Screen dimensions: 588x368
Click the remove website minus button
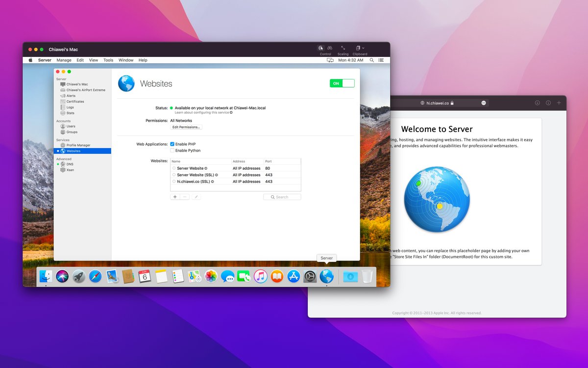pyautogui.click(x=185, y=197)
